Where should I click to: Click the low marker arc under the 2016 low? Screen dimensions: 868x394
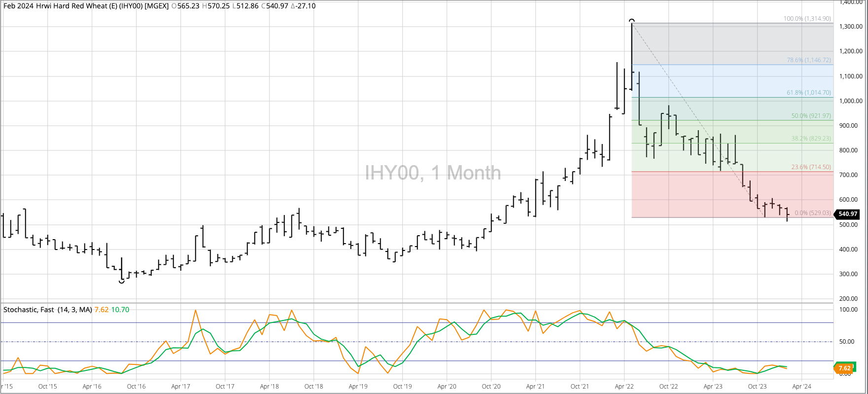(122, 282)
